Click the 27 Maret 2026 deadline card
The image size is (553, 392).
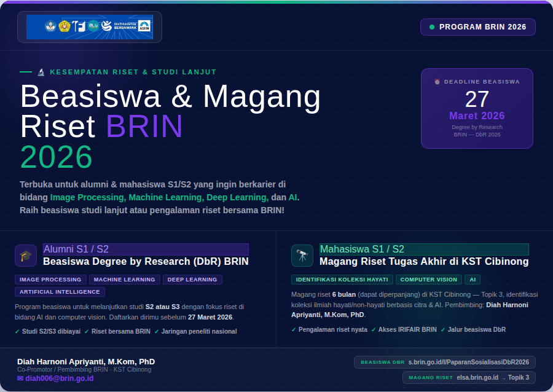click(477, 108)
